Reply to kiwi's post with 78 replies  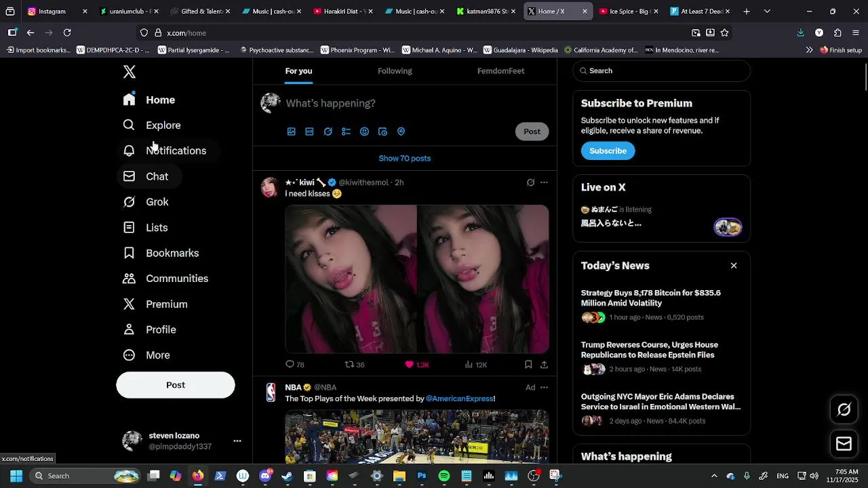295,365
